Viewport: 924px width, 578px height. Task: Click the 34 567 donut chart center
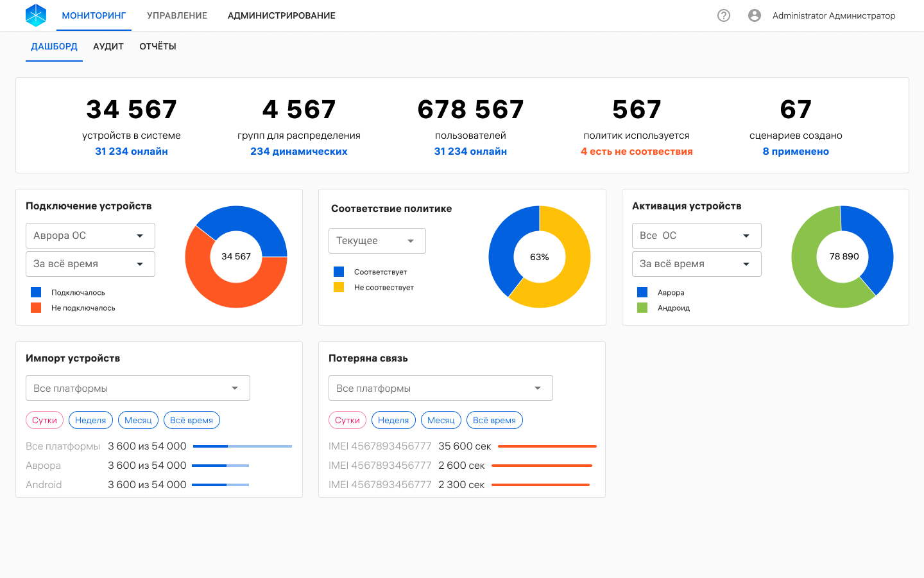[236, 256]
